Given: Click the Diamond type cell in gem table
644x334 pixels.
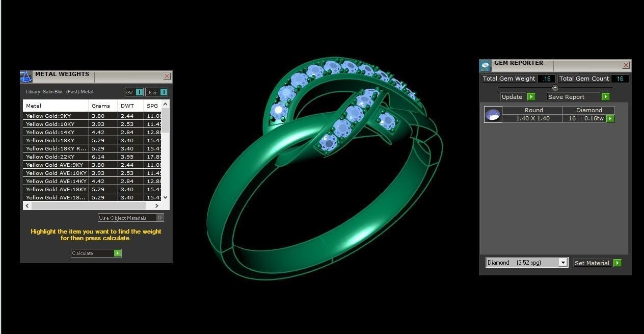Looking at the screenshot, I should (x=589, y=110).
